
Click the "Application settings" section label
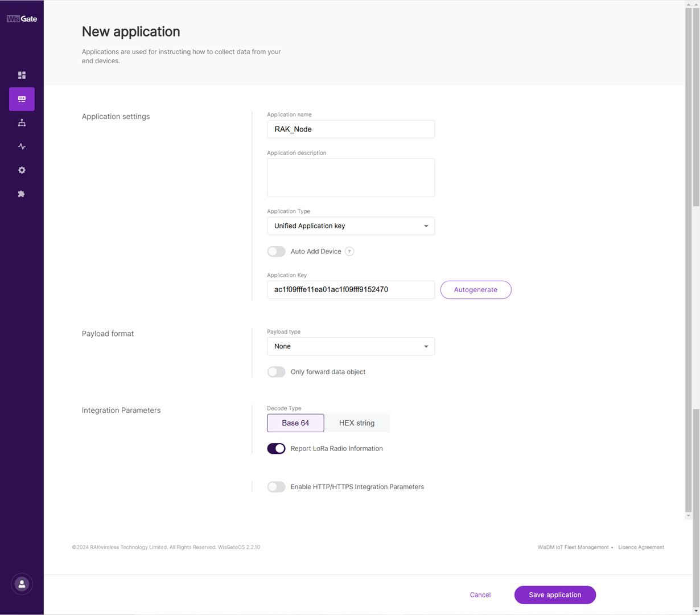tap(116, 117)
